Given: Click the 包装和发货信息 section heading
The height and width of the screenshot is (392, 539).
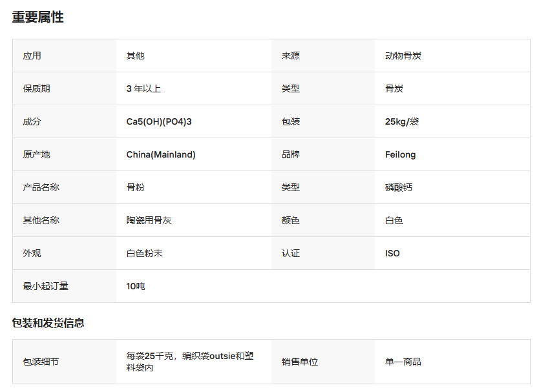Looking at the screenshot, I should (x=48, y=323).
